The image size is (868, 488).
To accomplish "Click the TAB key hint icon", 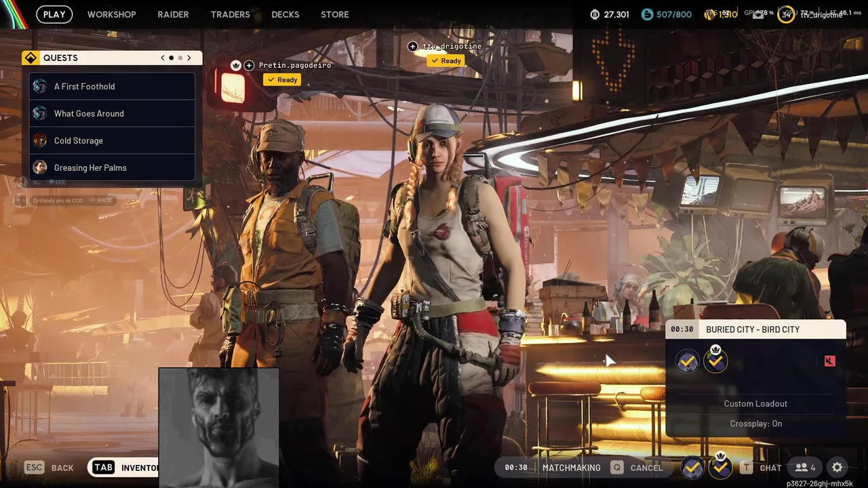I will [103, 468].
